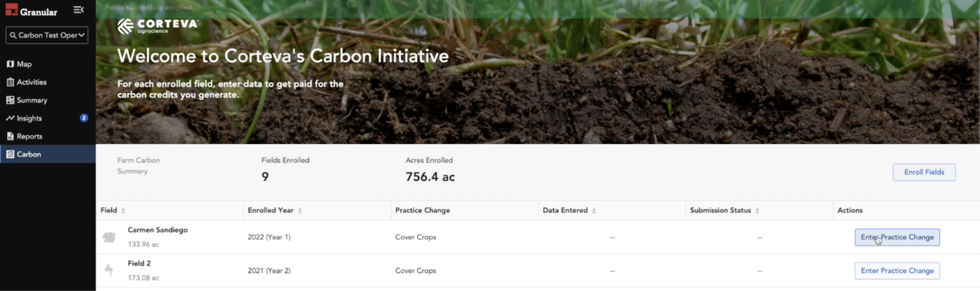Click the Summary table icon
The width and height of the screenshot is (980, 291).
coord(10,100)
